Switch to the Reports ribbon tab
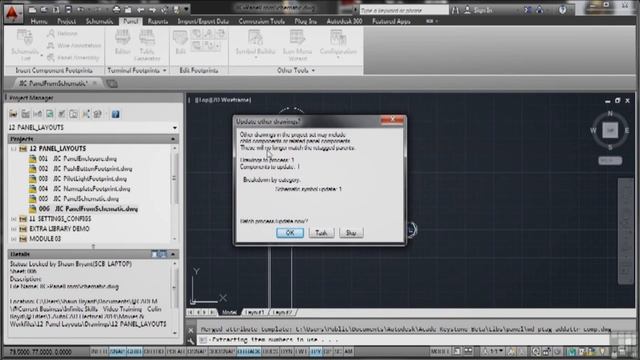Viewport: 640px width, 360px height. pyautogui.click(x=158, y=21)
